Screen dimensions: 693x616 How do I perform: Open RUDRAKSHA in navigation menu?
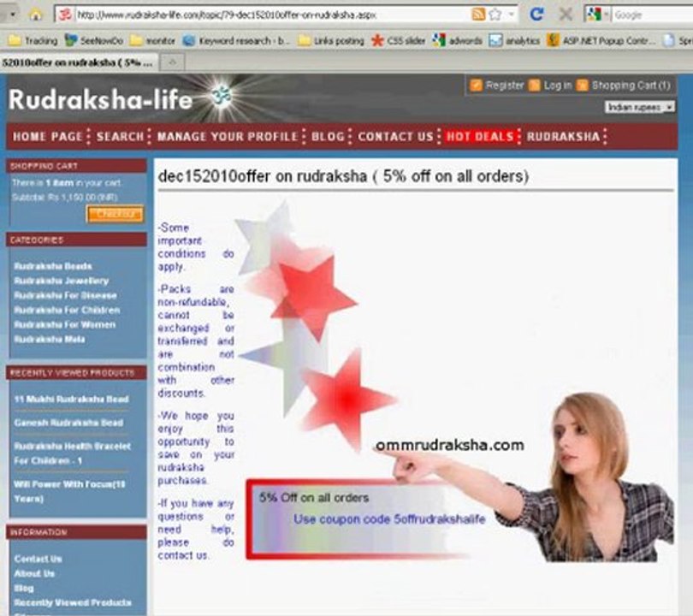(563, 137)
